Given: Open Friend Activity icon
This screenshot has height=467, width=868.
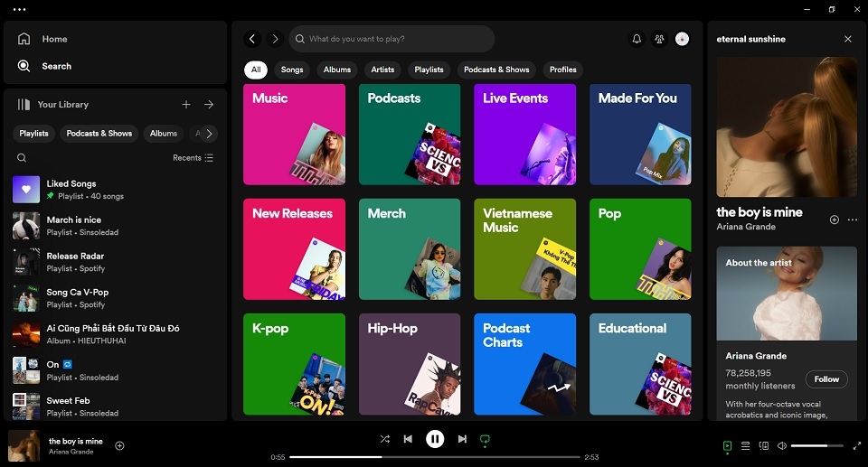Looking at the screenshot, I should tap(659, 39).
